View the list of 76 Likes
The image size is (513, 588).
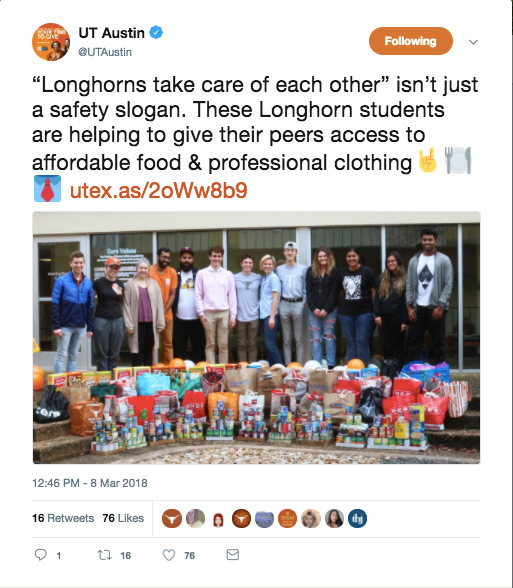coord(123,518)
